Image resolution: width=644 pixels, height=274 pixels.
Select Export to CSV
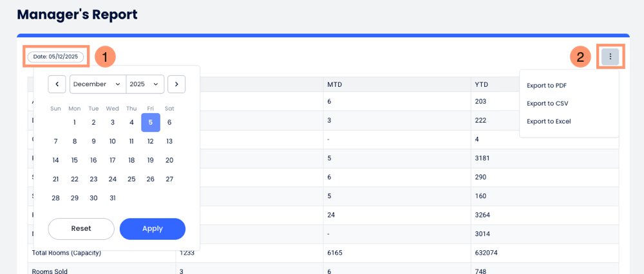coord(547,104)
